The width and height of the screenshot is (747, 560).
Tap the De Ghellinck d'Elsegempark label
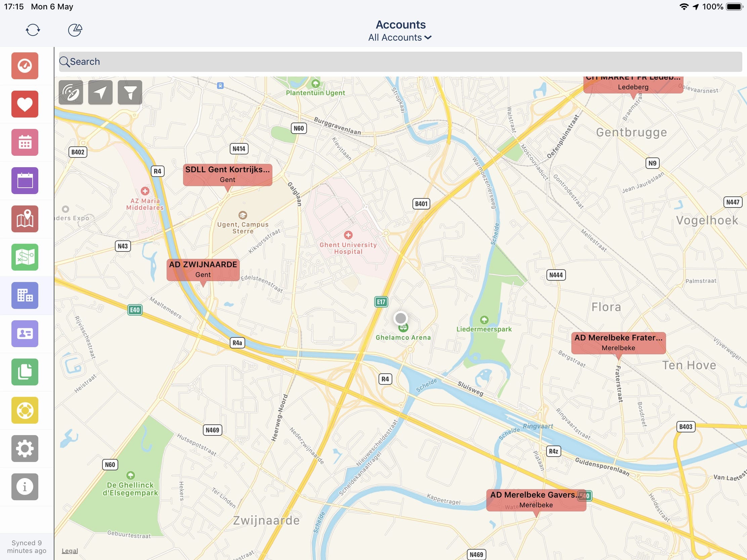tap(130, 489)
